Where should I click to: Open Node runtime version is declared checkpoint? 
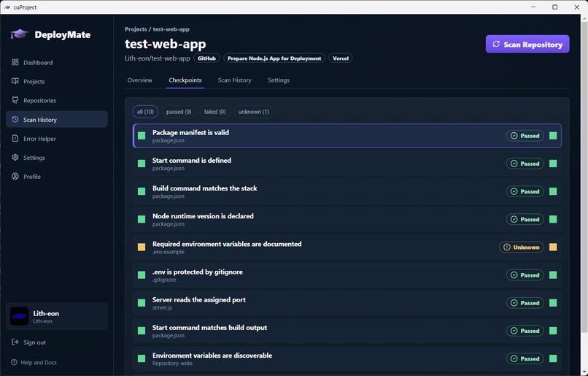[x=347, y=219]
